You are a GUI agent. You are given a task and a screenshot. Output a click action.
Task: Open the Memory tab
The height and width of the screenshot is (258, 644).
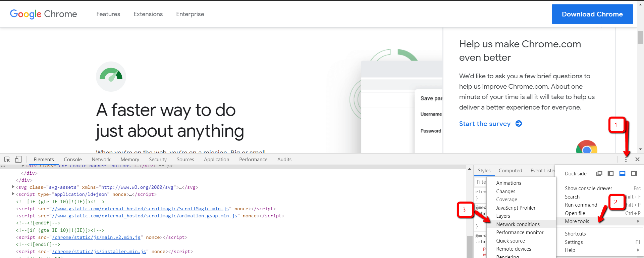coord(130,160)
